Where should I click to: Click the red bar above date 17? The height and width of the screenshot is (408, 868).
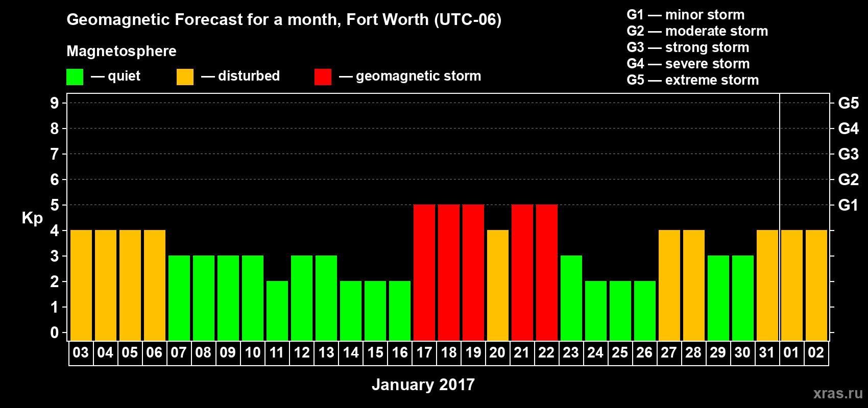point(424,273)
